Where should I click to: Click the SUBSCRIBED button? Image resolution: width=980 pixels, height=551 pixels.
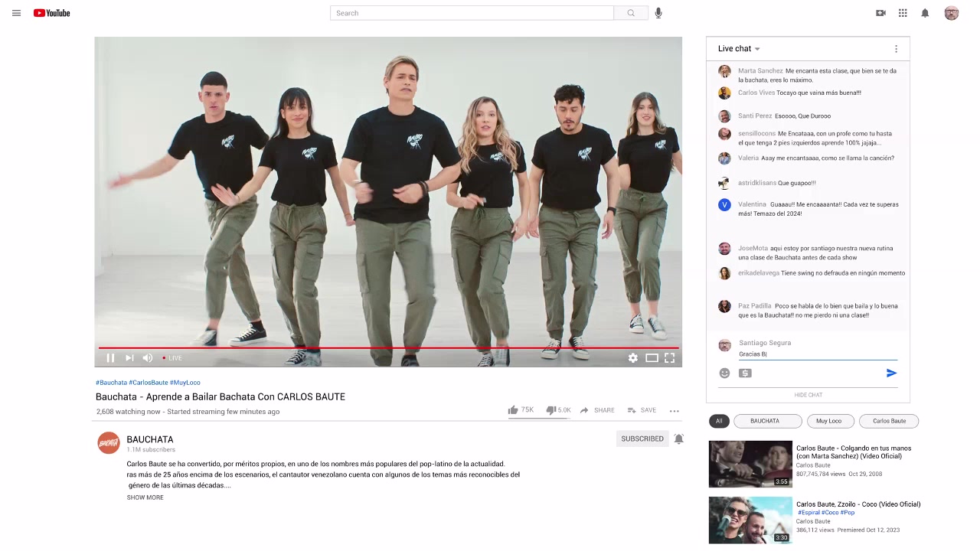click(642, 439)
